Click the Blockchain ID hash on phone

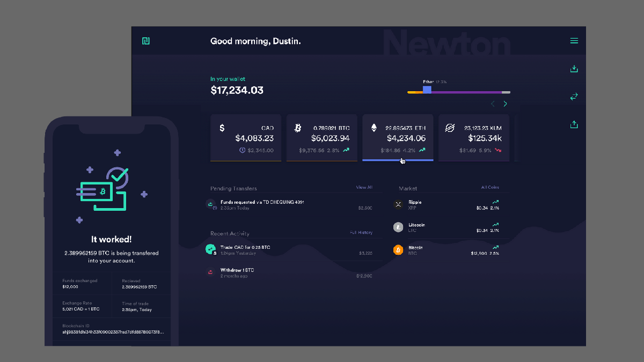click(x=113, y=332)
